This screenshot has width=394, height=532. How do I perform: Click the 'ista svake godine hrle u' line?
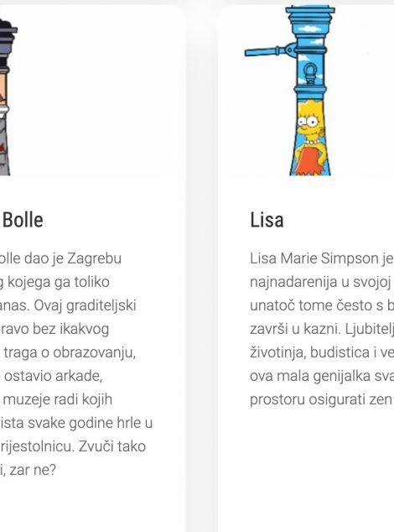coord(76,423)
